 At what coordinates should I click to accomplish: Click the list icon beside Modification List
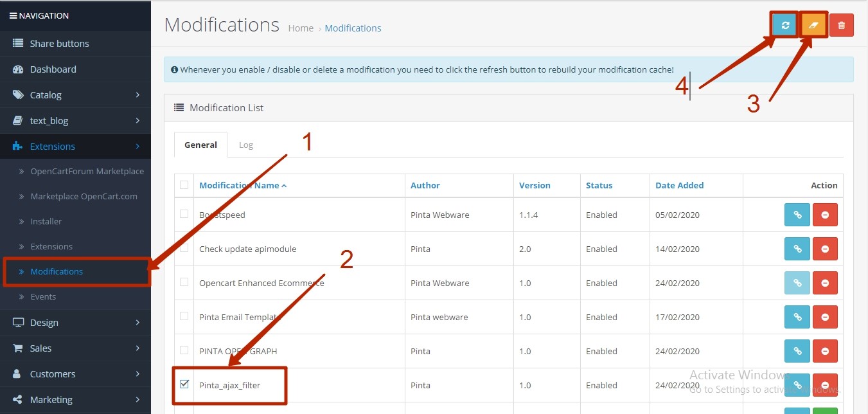tap(179, 108)
